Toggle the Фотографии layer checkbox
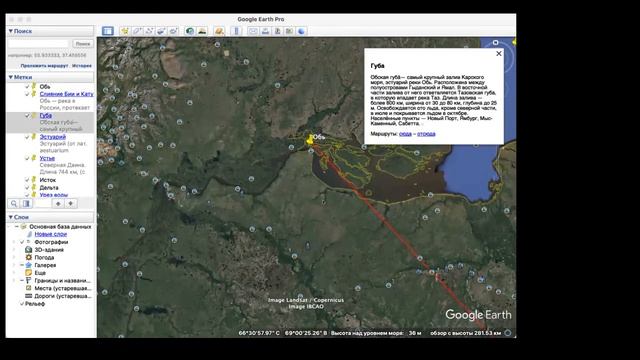This screenshot has width=640, height=360. coord(22,242)
